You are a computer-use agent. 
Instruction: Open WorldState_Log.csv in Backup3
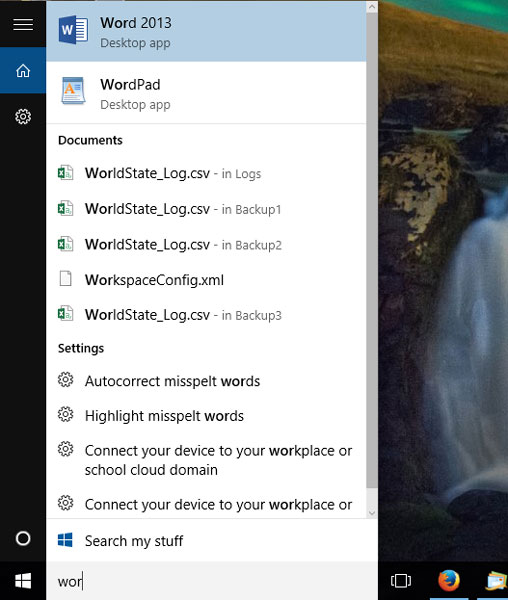tap(206, 315)
